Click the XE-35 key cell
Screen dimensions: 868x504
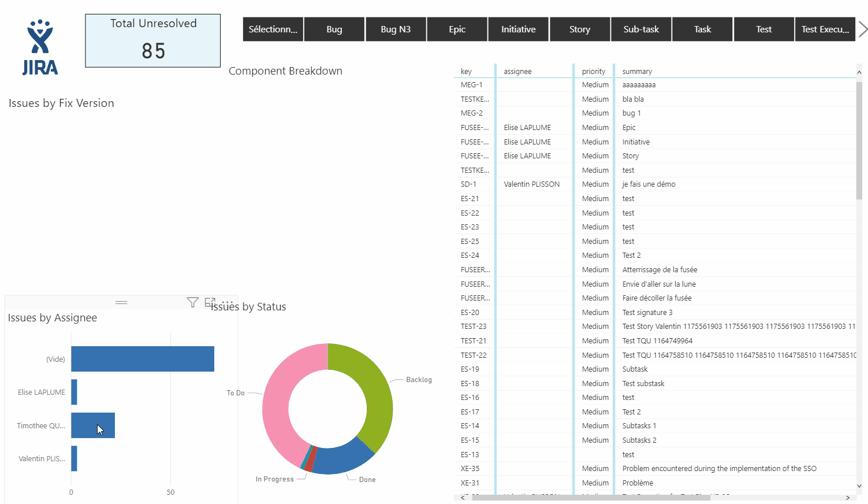pos(470,469)
